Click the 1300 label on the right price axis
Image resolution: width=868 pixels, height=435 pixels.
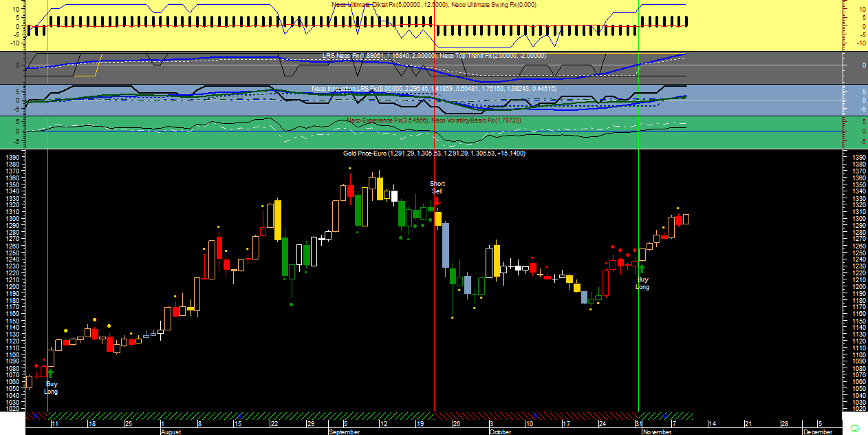click(860, 219)
